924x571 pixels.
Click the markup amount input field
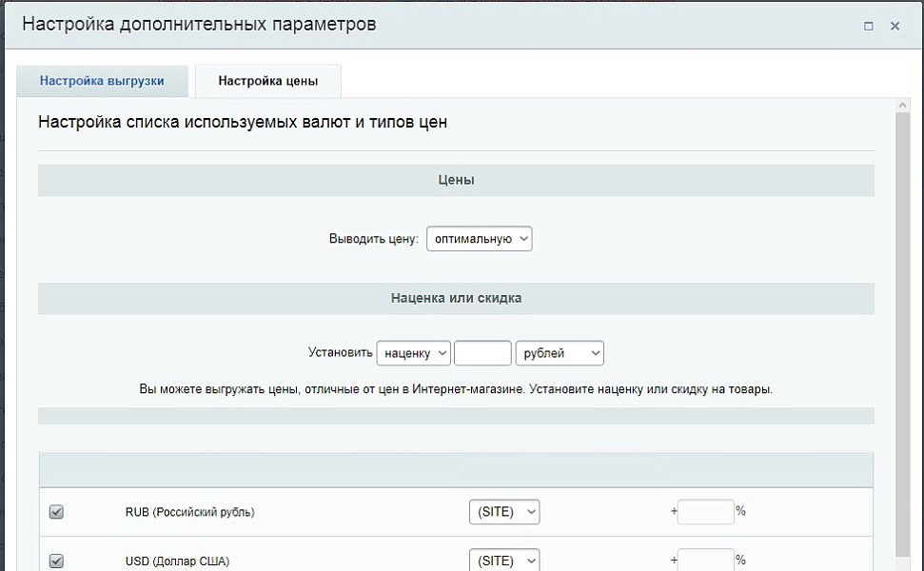tap(482, 353)
